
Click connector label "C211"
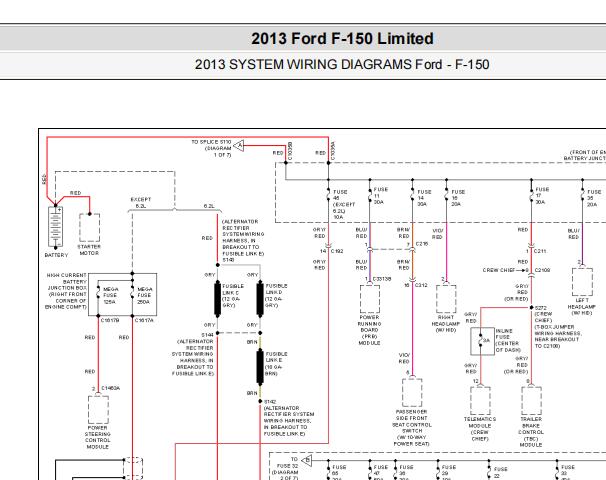[x=540, y=251]
